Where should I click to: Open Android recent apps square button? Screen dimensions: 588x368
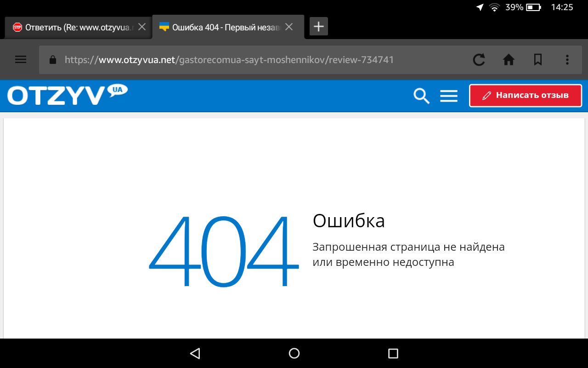click(x=393, y=353)
